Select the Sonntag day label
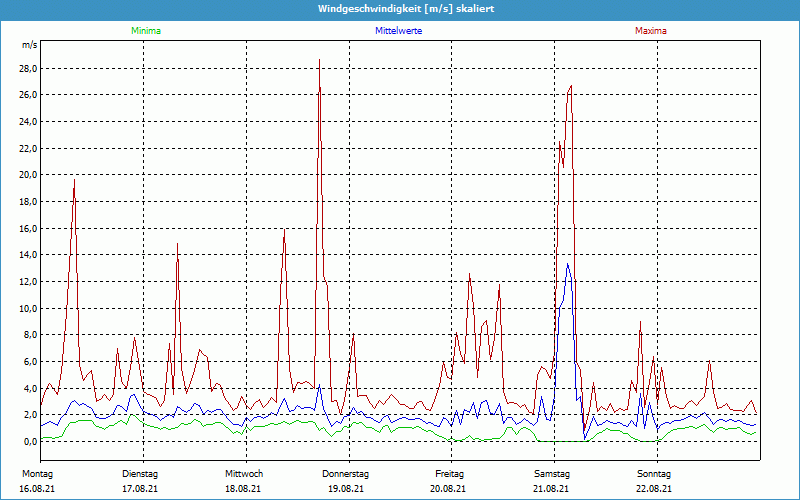800x500 pixels. pyautogui.click(x=654, y=473)
